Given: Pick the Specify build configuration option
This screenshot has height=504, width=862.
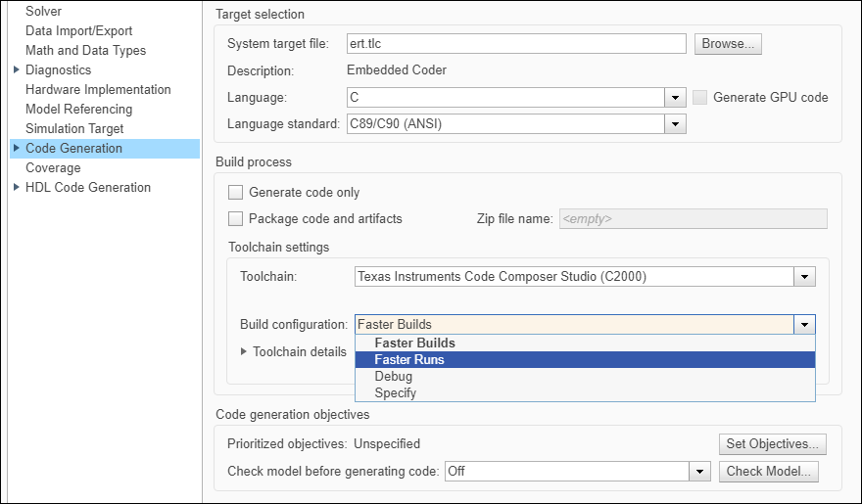Looking at the screenshot, I should (395, 392).
